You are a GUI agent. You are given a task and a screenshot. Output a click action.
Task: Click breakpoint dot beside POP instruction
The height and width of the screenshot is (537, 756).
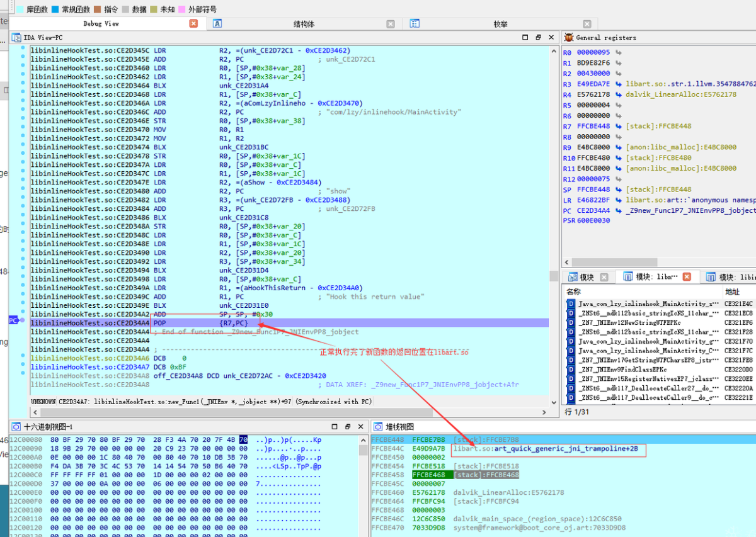coord(23,320)
